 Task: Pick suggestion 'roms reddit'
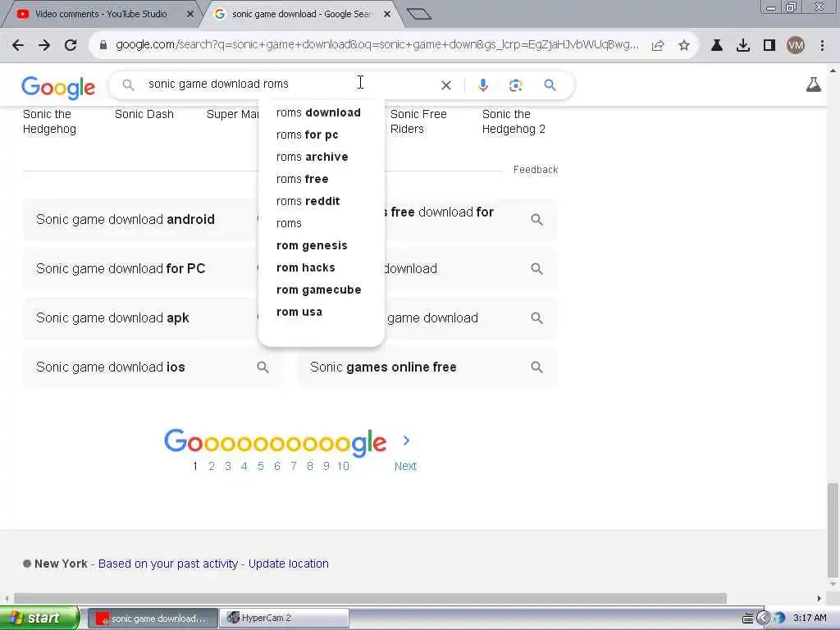308,202
